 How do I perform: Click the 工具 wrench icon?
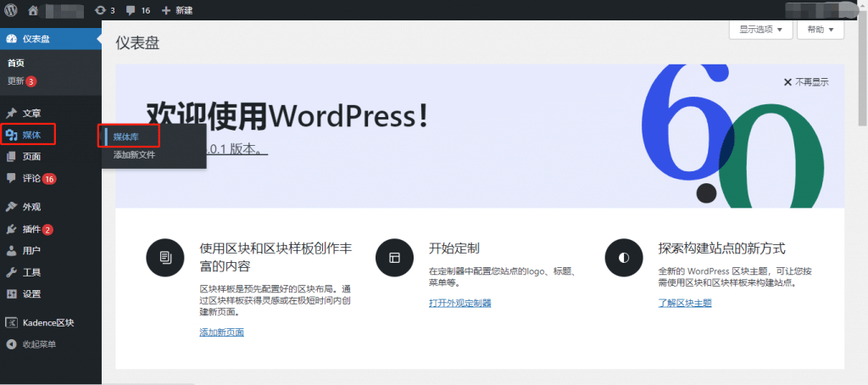[x=12, y=272]
